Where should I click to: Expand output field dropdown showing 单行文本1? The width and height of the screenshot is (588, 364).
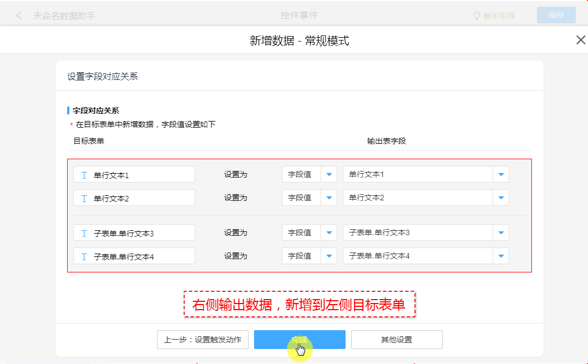501,174
